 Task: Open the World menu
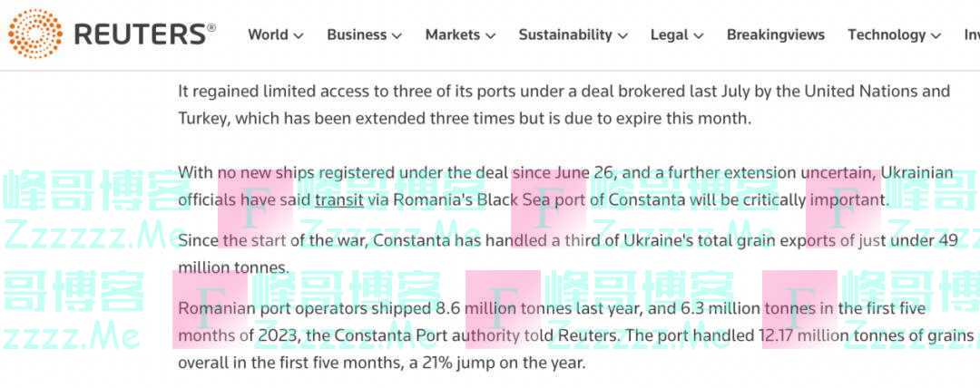[268, 34]
